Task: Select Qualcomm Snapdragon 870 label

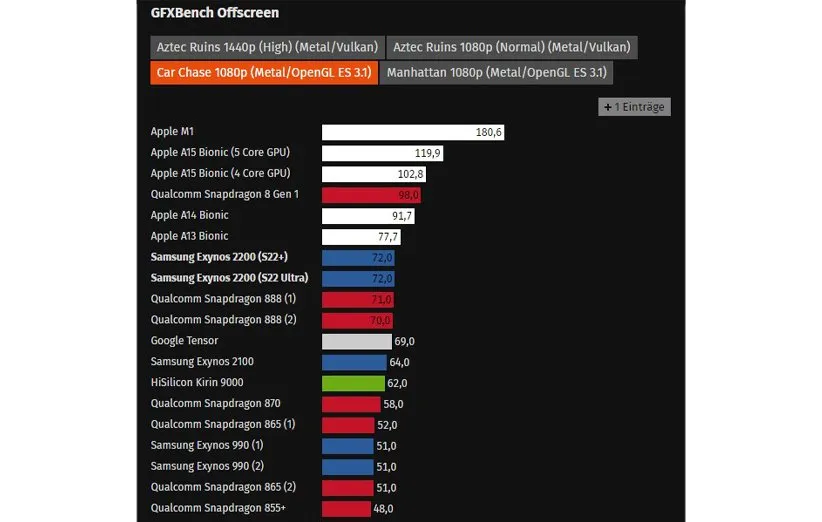Action: 215,404
